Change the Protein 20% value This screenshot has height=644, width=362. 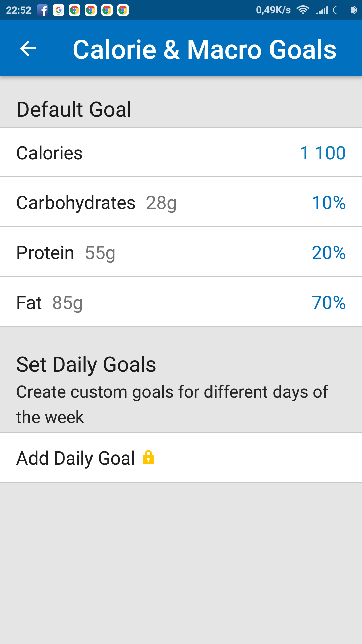point(328,253)
